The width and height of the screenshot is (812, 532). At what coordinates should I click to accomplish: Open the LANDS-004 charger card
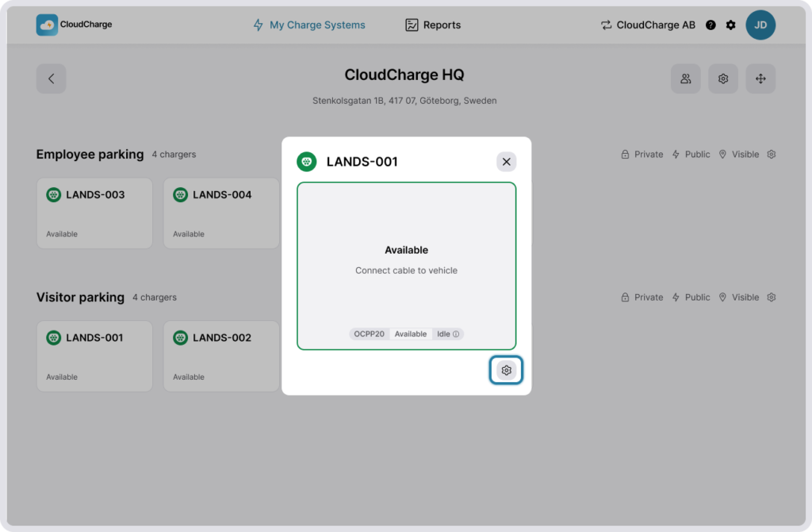tap(221, 213)
